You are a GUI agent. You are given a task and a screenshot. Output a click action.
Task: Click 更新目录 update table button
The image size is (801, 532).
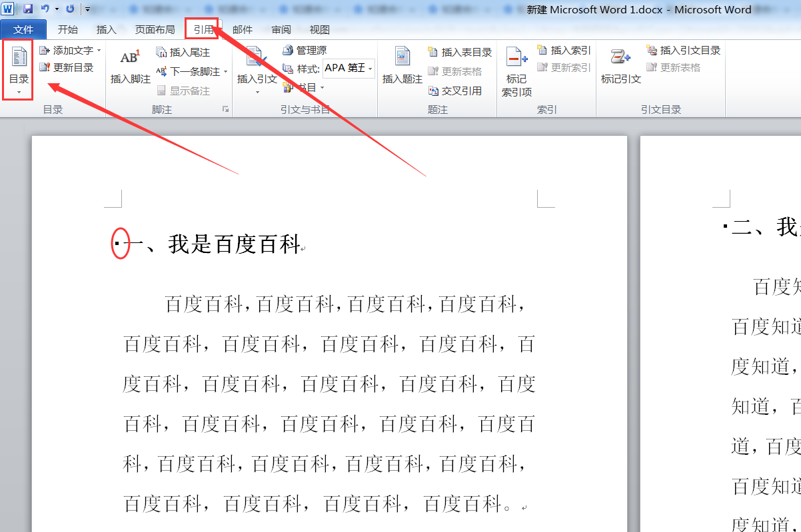66,68
